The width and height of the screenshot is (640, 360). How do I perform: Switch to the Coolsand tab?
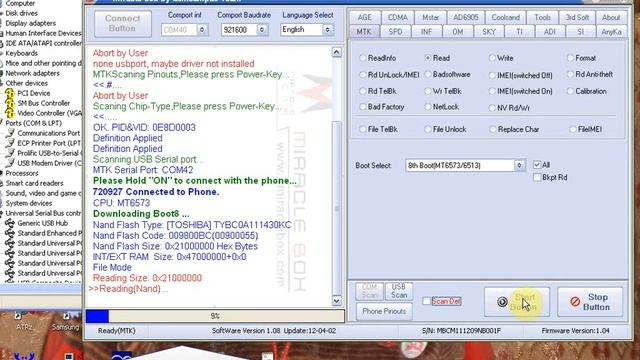(505, 18)
